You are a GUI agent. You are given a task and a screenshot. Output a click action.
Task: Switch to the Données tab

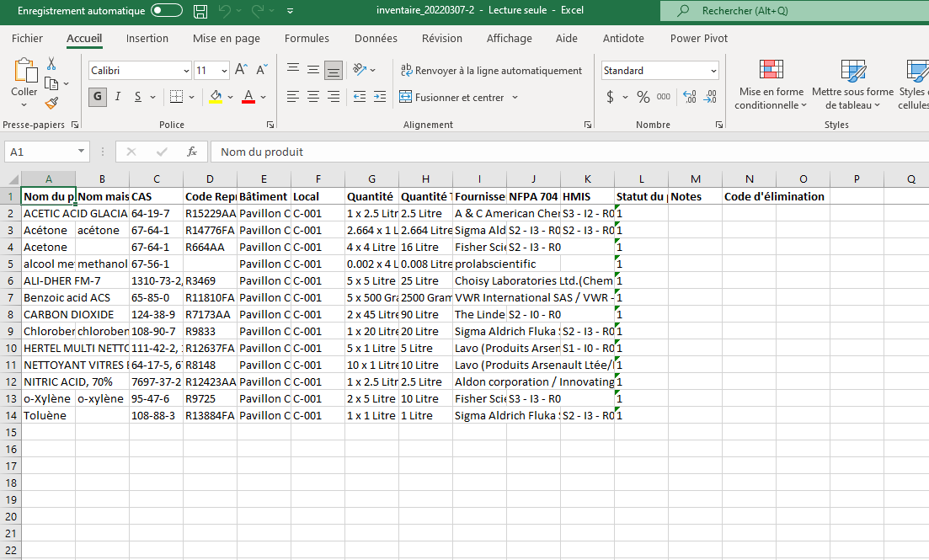coord(376,39)
